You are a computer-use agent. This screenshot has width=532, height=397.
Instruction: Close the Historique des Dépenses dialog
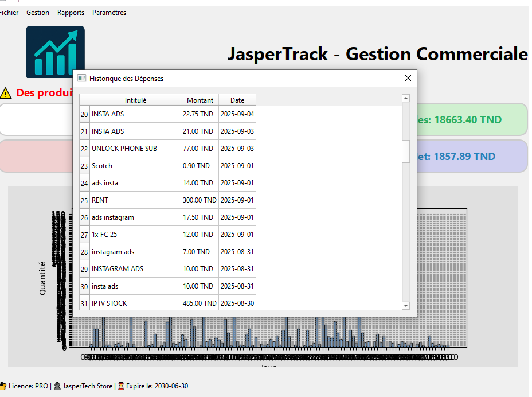[x=408, y=78]
